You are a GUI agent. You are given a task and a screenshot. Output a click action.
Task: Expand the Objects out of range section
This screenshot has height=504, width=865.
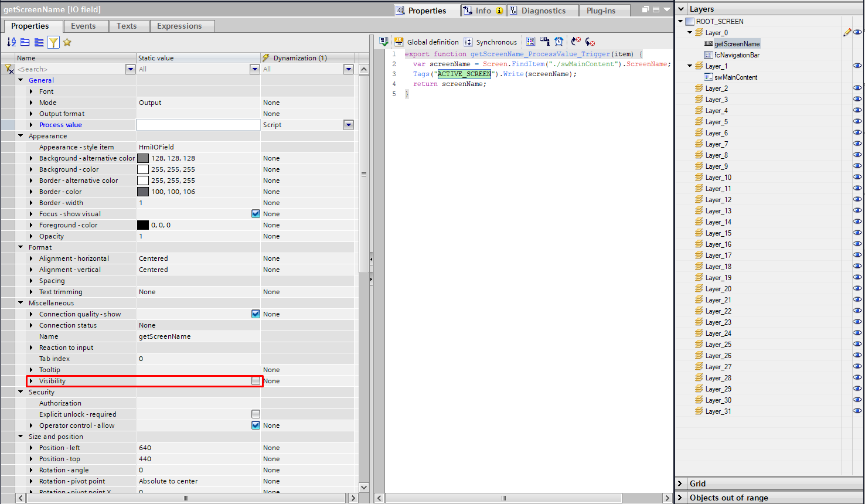[x=680, y=498]
